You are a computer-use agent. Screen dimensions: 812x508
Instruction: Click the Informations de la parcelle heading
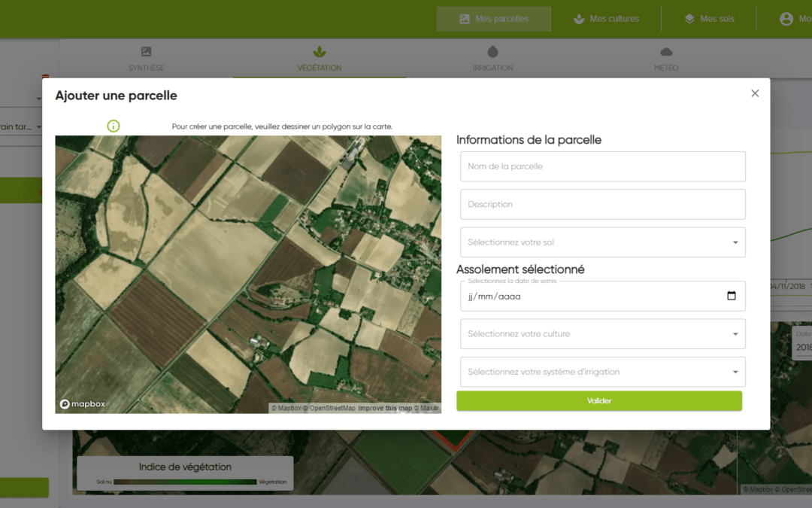point(529,140)
